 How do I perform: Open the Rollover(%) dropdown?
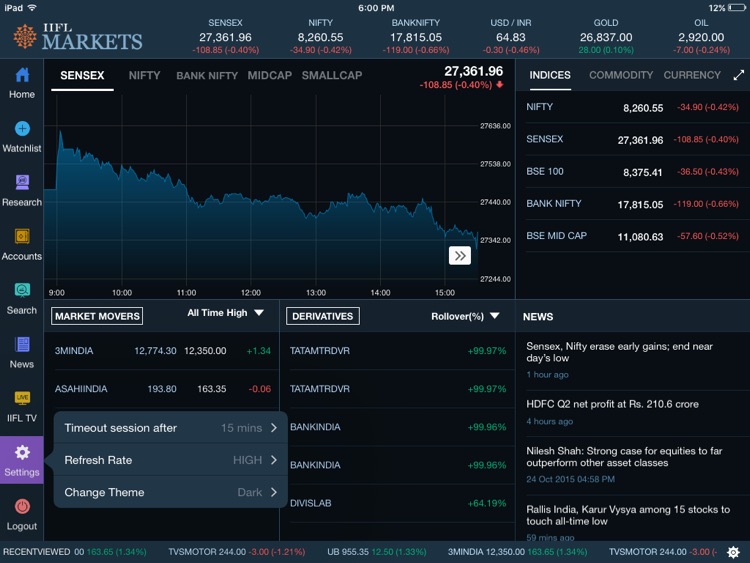(x=465, y=316)
